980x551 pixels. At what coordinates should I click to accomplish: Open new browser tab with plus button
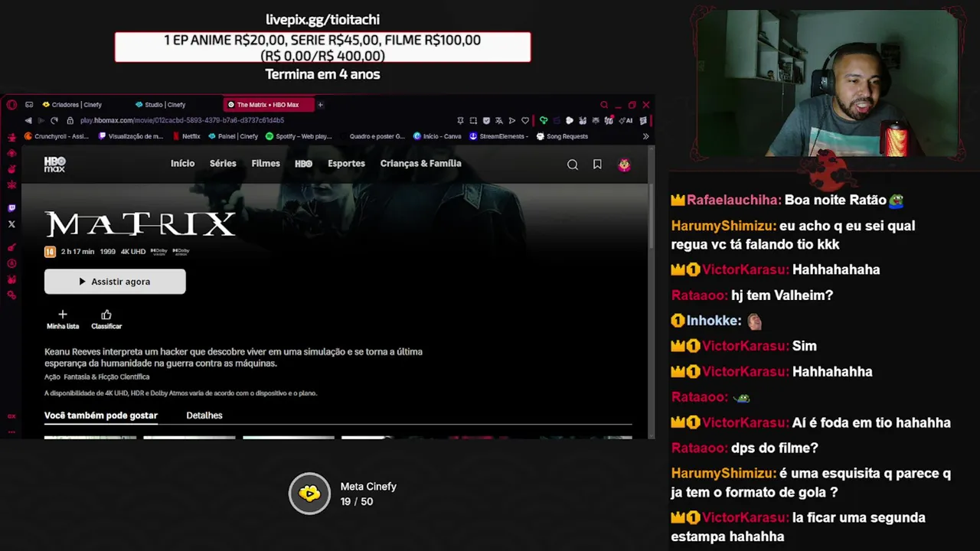point(321,105)
